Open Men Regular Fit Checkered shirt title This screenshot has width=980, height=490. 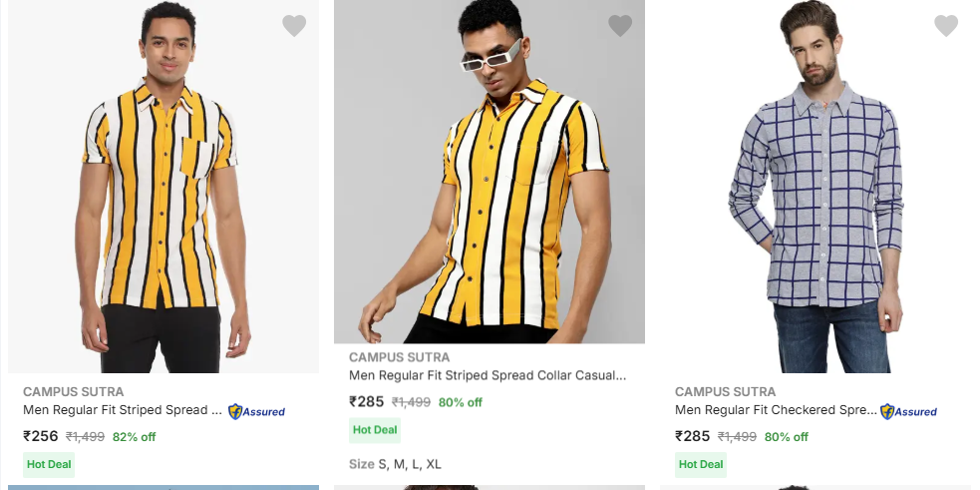776,410
